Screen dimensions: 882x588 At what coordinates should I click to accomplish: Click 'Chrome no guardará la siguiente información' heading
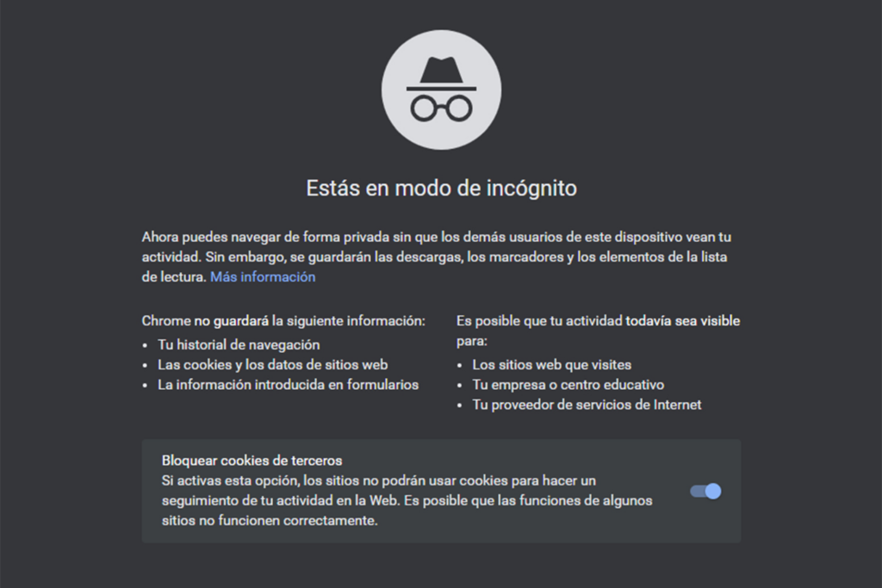click(283, 321)
